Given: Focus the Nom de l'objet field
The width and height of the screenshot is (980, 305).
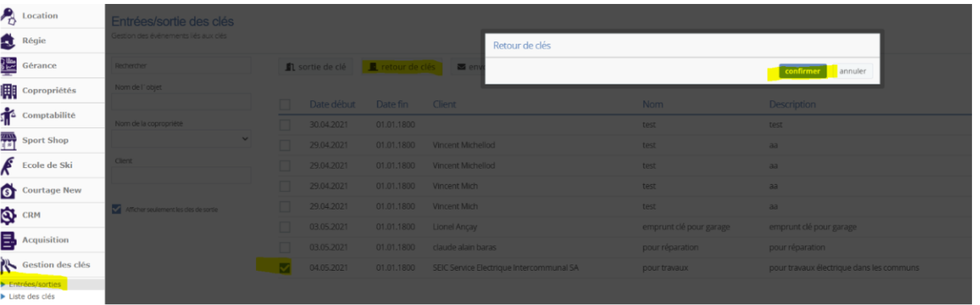Looking at the screenshot, I should 181,102.
